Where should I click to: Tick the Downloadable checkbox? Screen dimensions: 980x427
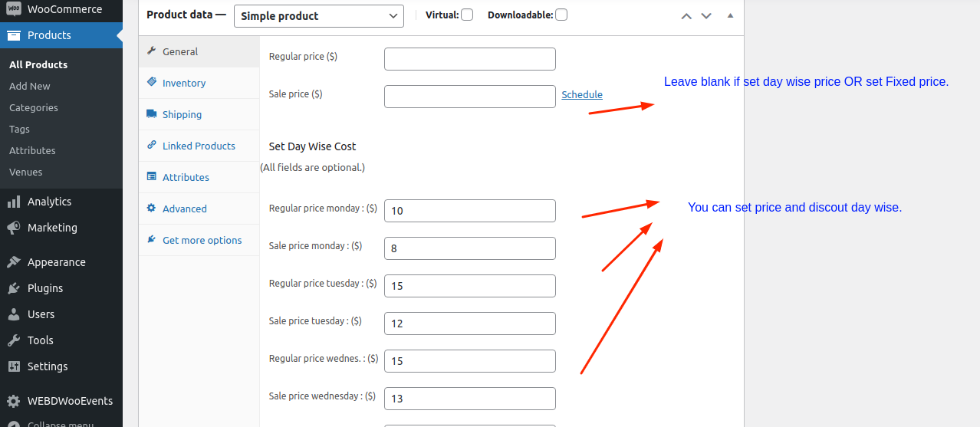561,15
